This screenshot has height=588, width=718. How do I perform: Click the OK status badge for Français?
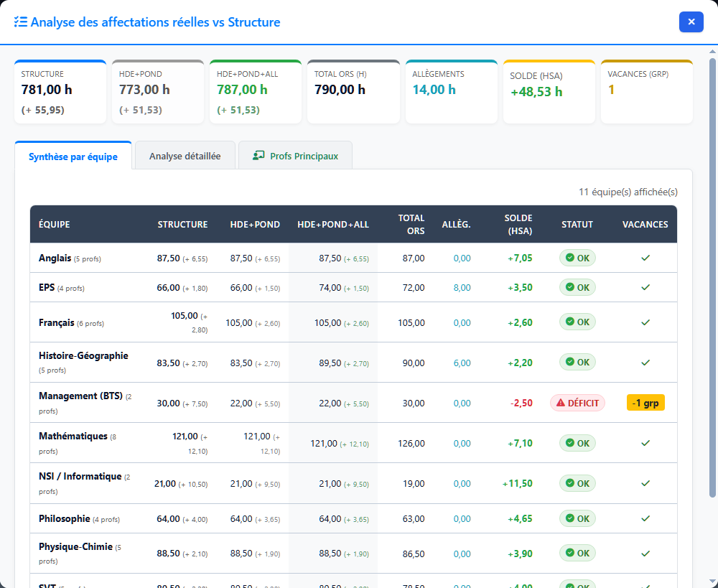[577, 322]
